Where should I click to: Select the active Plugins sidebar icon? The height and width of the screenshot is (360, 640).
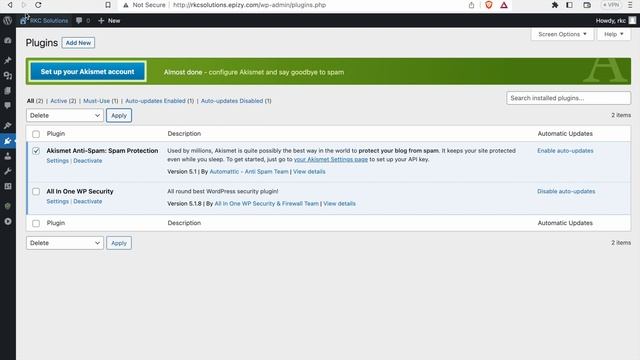8,141
